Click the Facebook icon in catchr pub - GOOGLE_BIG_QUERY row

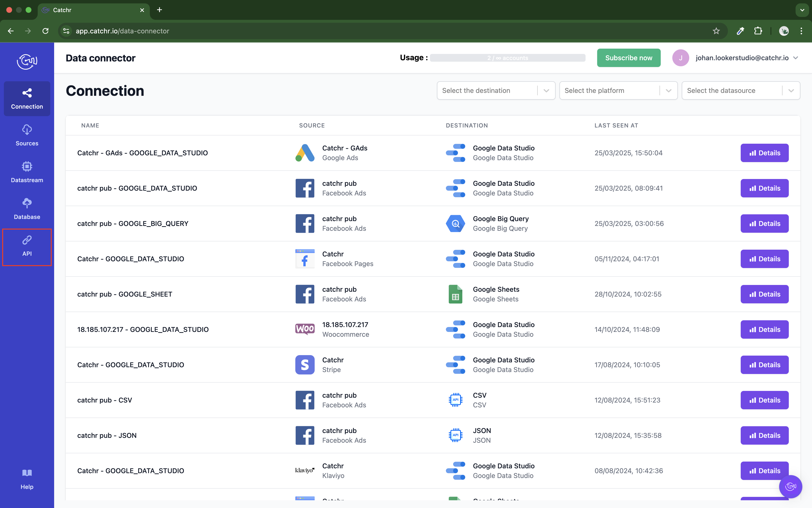(305, 224)
